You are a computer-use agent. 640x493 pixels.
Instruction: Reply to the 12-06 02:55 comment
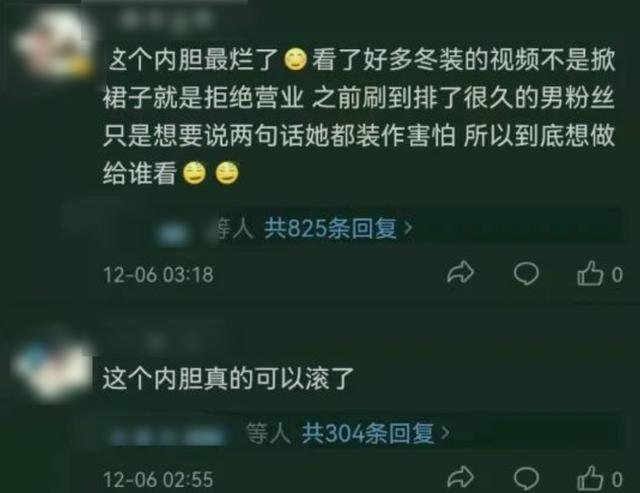526,477
